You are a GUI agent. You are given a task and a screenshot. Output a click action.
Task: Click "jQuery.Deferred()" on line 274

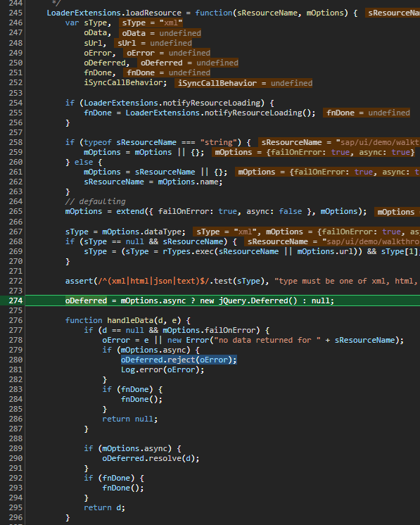(257, 301)
